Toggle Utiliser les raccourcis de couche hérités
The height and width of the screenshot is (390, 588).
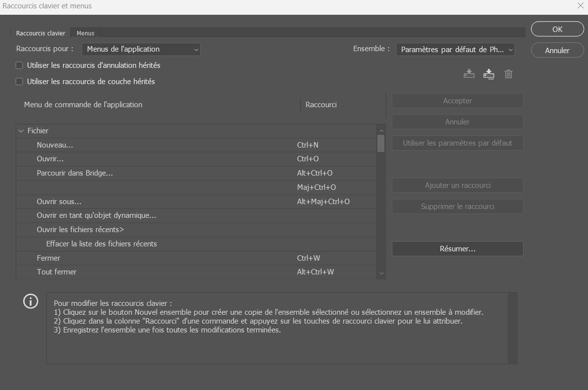(20, 82)
